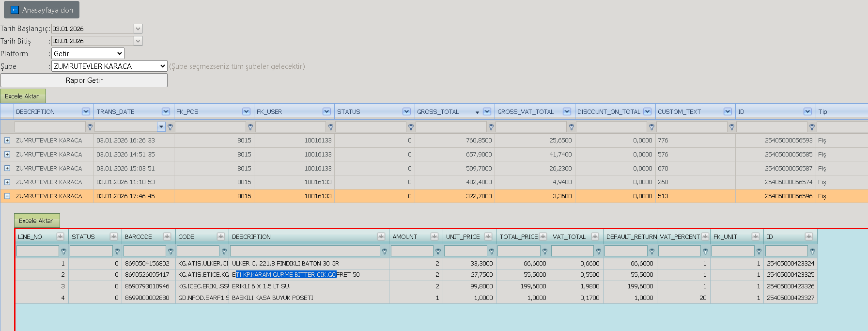The width and height of the screenshot is (868, 331).
Task: Open GROSS_TOTAL column header filter dropdown
Action: (x=487, y=111)
